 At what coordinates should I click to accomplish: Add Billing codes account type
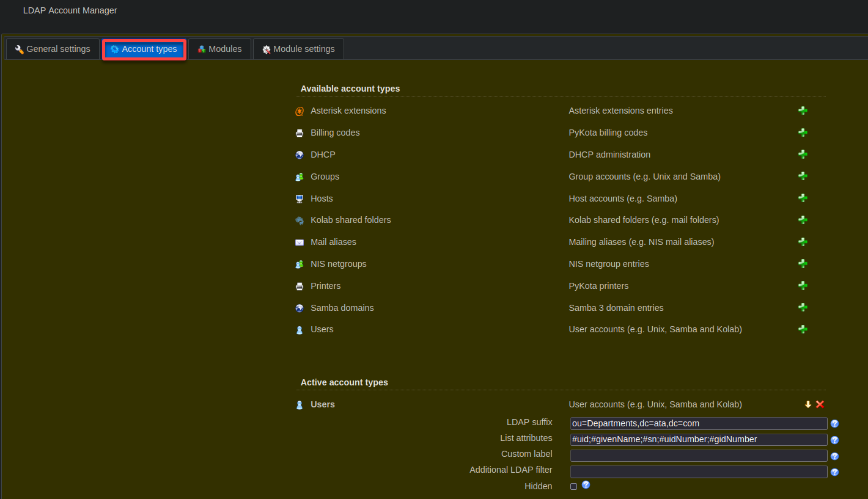803,133
